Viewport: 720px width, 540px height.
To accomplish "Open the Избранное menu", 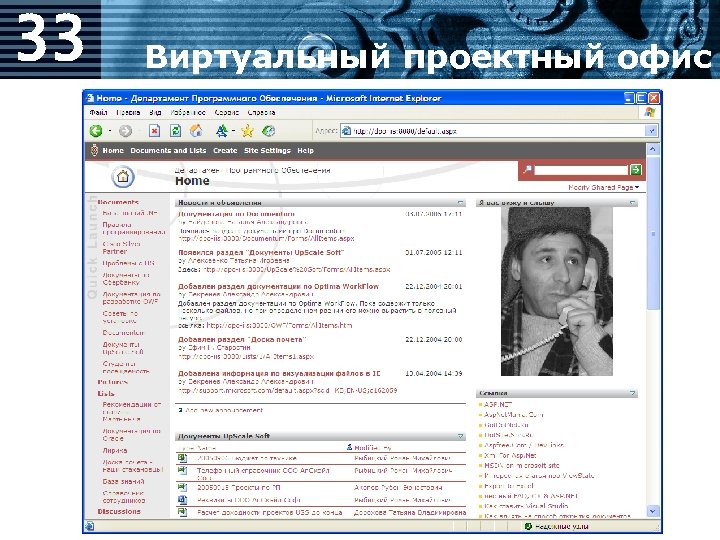I will pos(188,112).
